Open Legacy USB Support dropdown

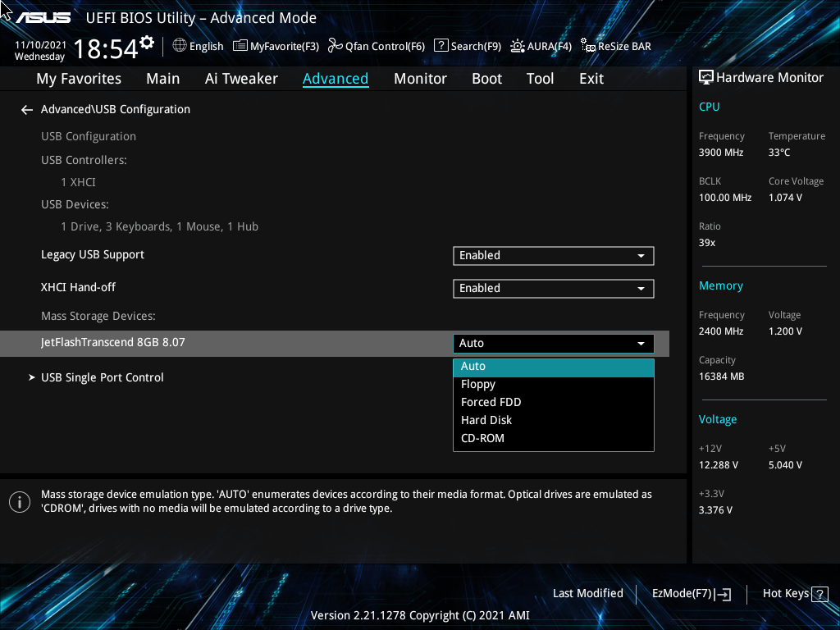[x=554, y=256]
